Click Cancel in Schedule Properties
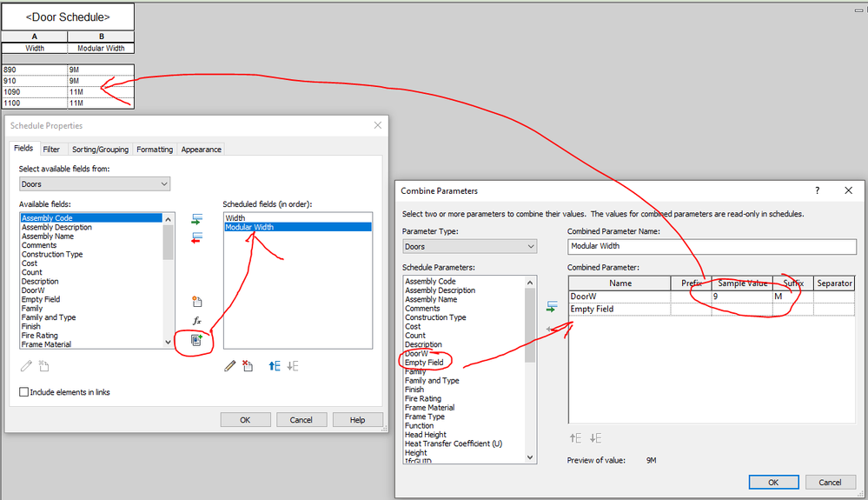Image resolution: width=868 pixels, height=500 pixels. pos(301,420)
